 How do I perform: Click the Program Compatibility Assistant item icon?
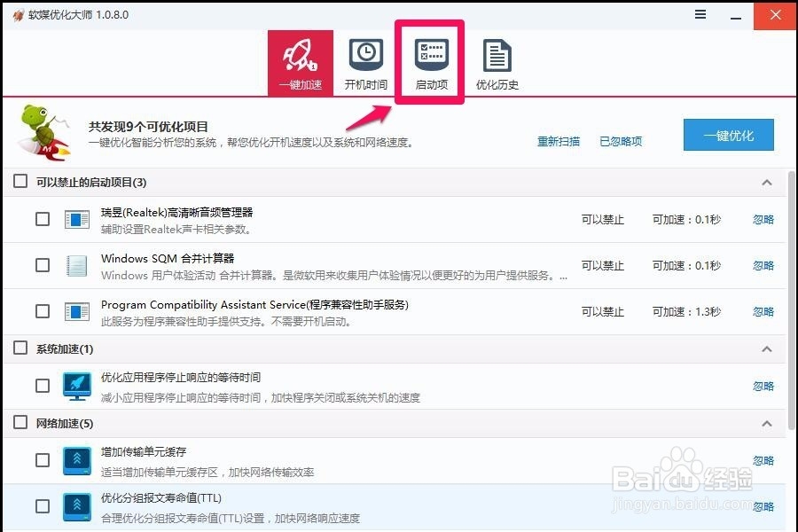77,311
